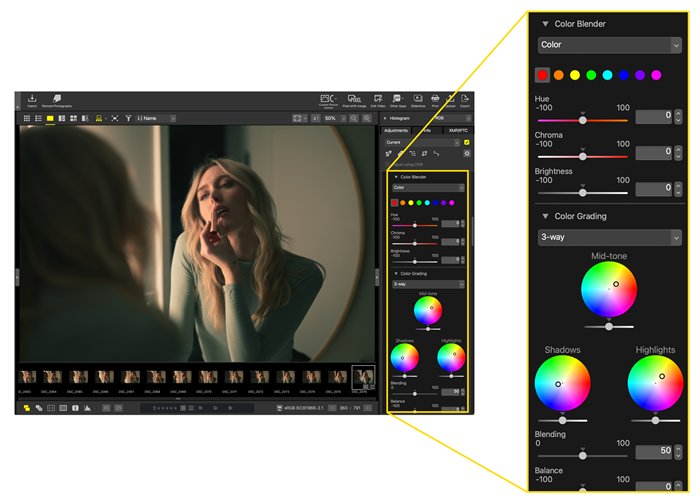
Task: Collapse the enlarged Color Blender section
Action: coord(545,23)
